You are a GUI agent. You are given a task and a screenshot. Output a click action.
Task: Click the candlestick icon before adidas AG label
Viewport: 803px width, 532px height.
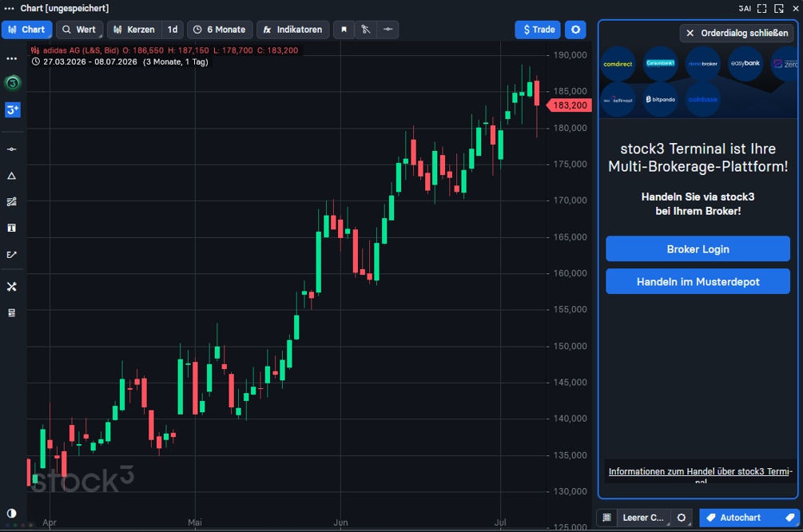tap(35, 50)
